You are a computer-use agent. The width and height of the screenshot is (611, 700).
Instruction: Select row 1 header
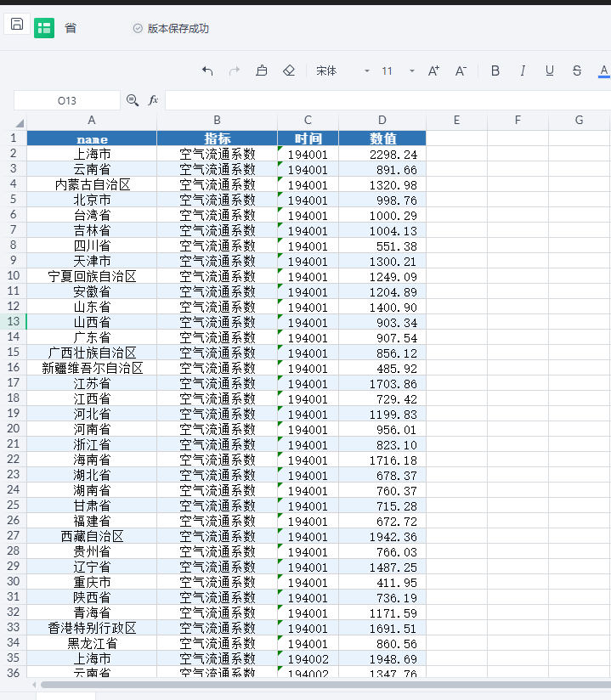point(14,138)
